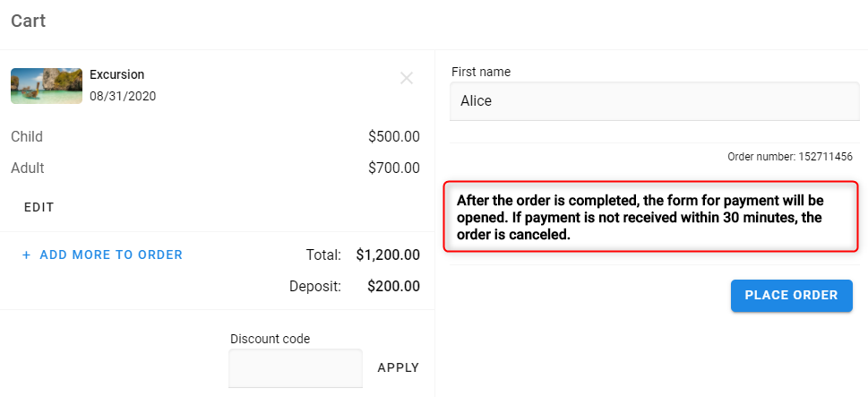Click the Cart page heading

tap(29, 21)
